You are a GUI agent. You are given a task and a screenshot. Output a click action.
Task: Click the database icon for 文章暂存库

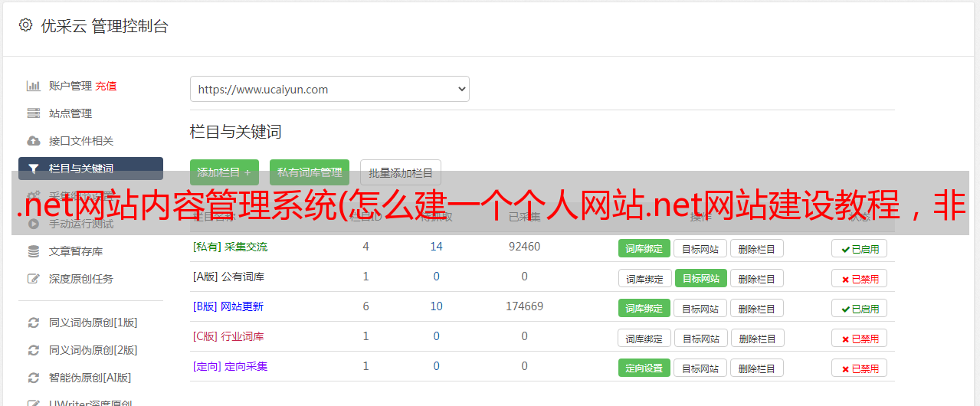click(x=33, y=251)
